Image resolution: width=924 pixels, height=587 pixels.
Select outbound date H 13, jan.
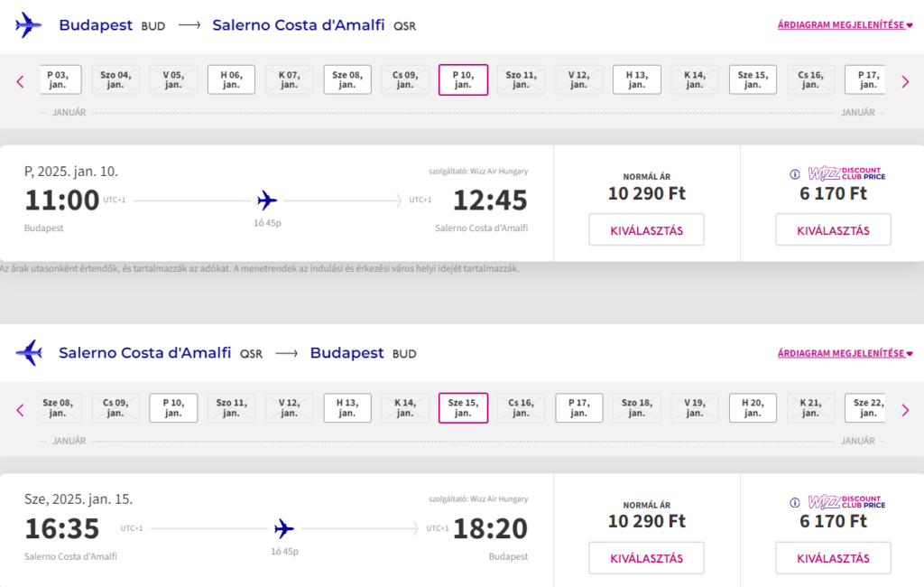[636, 79]
